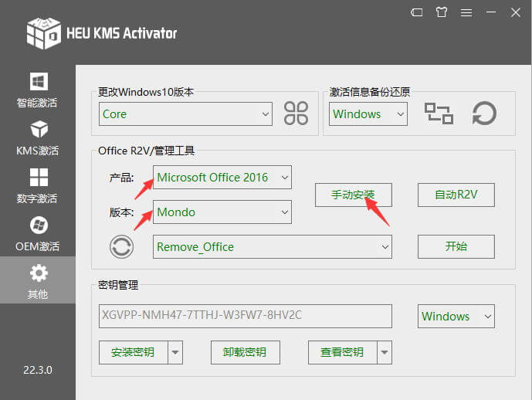Click the 自动R2V button

coord(456,195)
